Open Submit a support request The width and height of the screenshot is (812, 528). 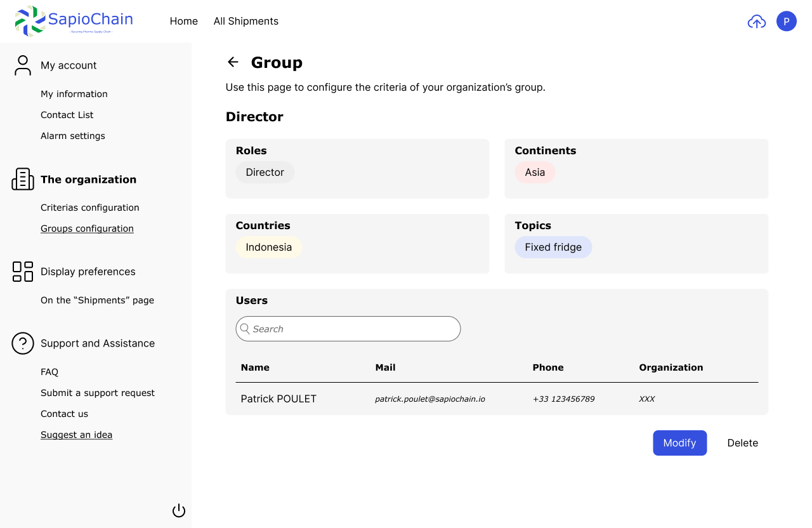[x=97, y=393]
